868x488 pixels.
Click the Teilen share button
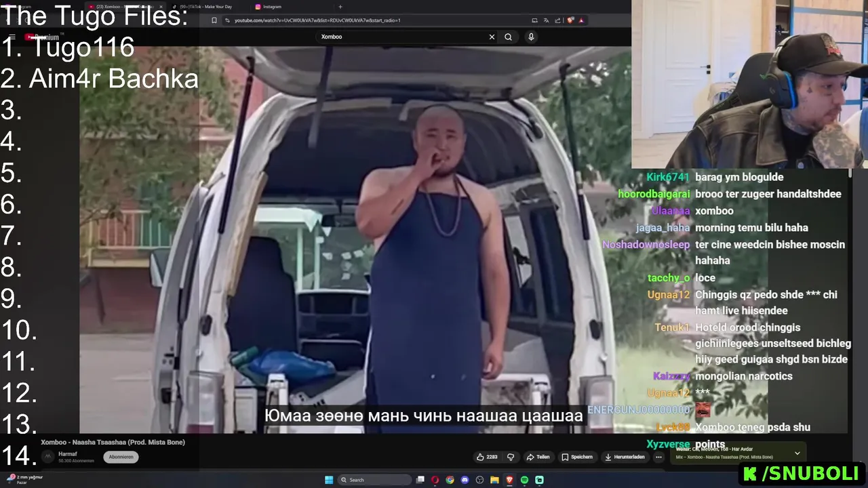tap(538, 457)
